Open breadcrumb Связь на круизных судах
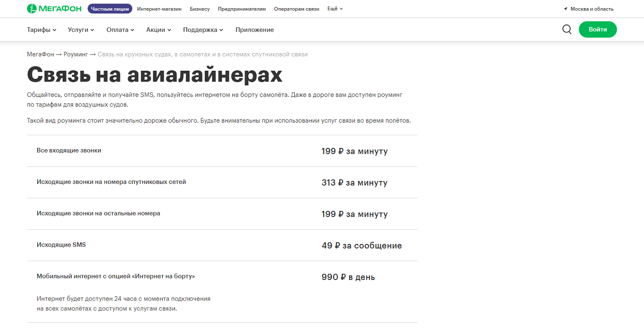Image resolution: width=644 pixels, height=331 pixels. coord(202,54)
